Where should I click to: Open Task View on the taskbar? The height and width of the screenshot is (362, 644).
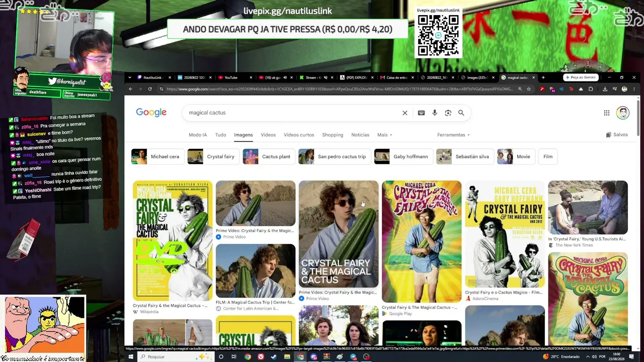[234, 357]
